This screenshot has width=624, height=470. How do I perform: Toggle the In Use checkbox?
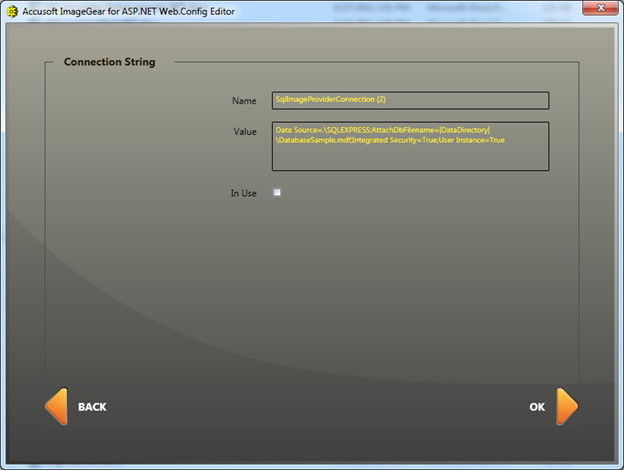pyautogui.click(x=277, y=192)
